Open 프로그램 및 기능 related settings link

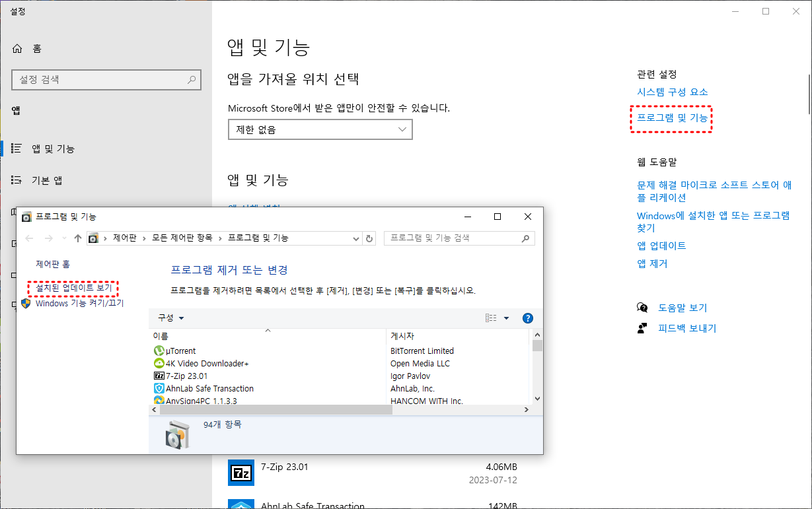tap(672, 118)
